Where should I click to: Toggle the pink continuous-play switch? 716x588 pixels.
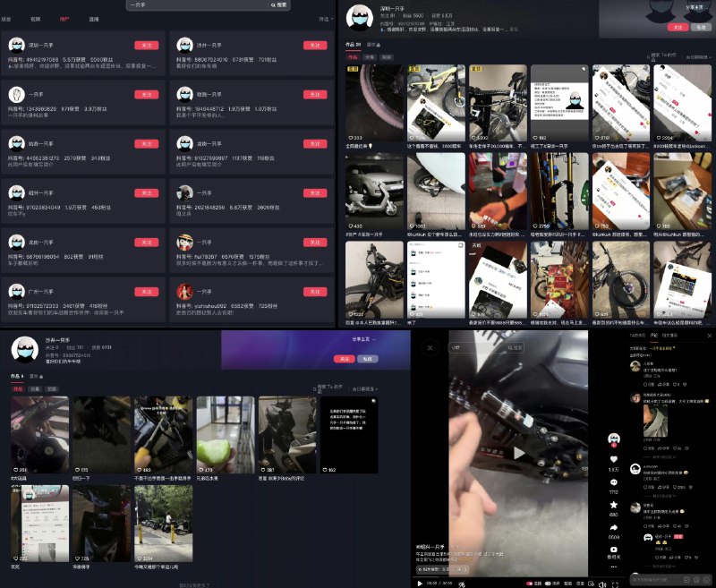[529, 584]
